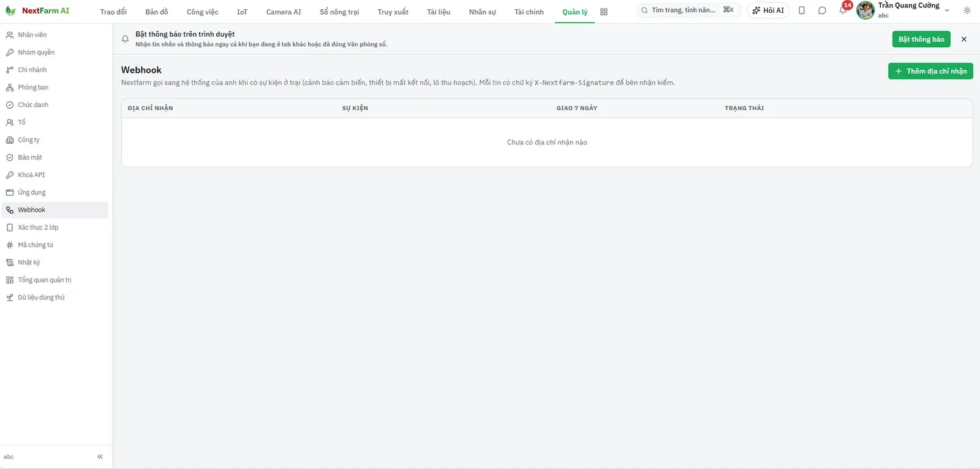Open the Camera AI tab
980x469 pixels.
pyautogui.click(x=284, y=12)
